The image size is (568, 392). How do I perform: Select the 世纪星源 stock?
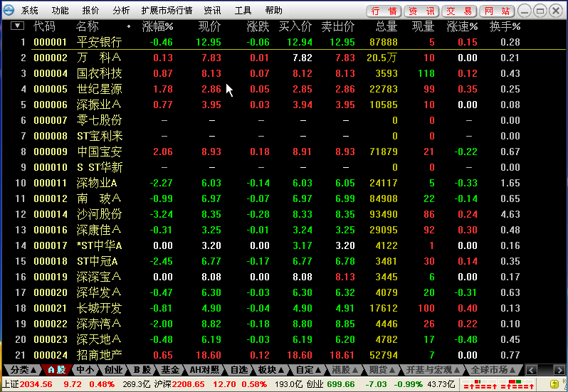pos(284,89)
